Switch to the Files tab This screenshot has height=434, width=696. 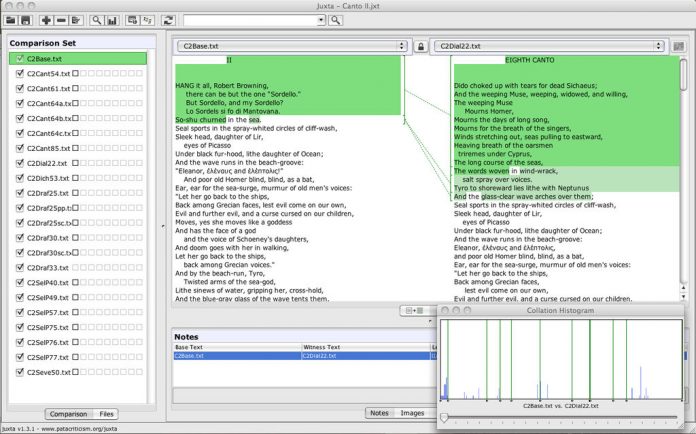pos(106,414)
